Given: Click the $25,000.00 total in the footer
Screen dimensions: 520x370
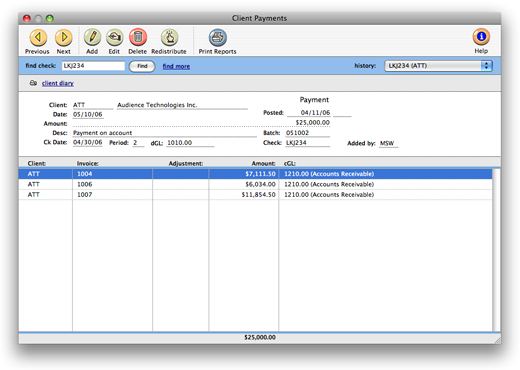Looking at the screenshot, I should (x=260, y=337).
